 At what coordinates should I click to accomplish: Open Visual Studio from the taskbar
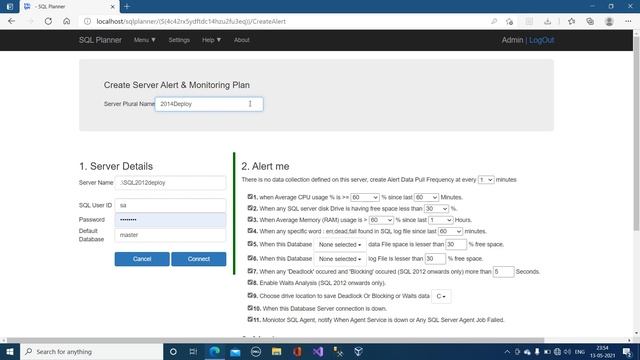tap(318, 351)
